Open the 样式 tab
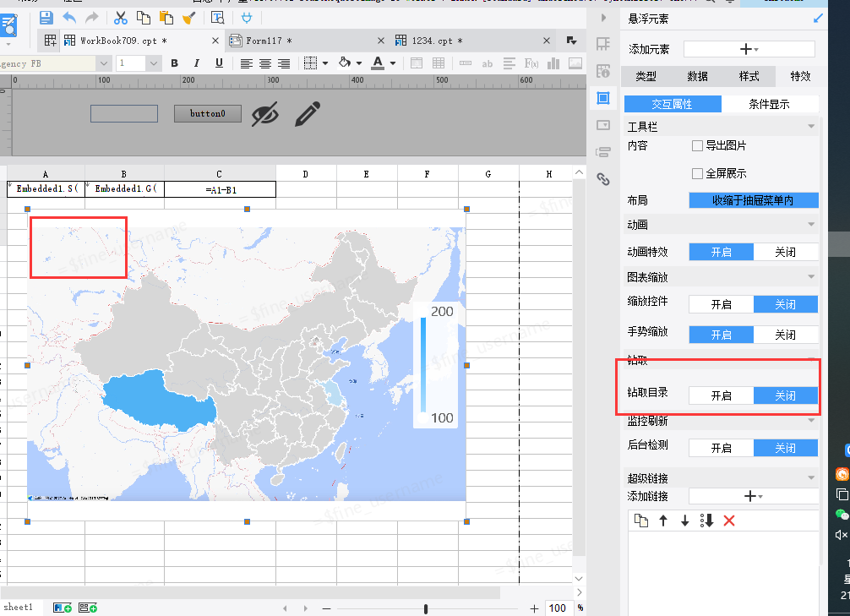The width and height of the screenshot is (850, 616). point(749,76)
